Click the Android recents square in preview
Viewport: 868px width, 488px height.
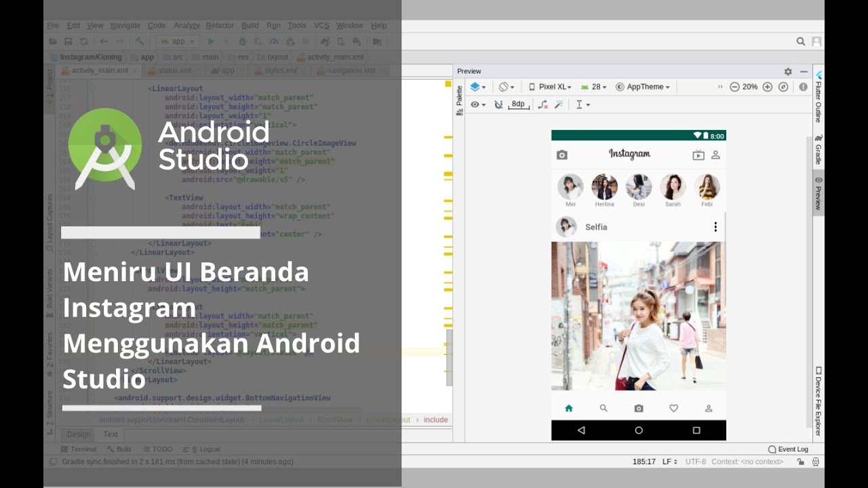click(x=696, y=430)
